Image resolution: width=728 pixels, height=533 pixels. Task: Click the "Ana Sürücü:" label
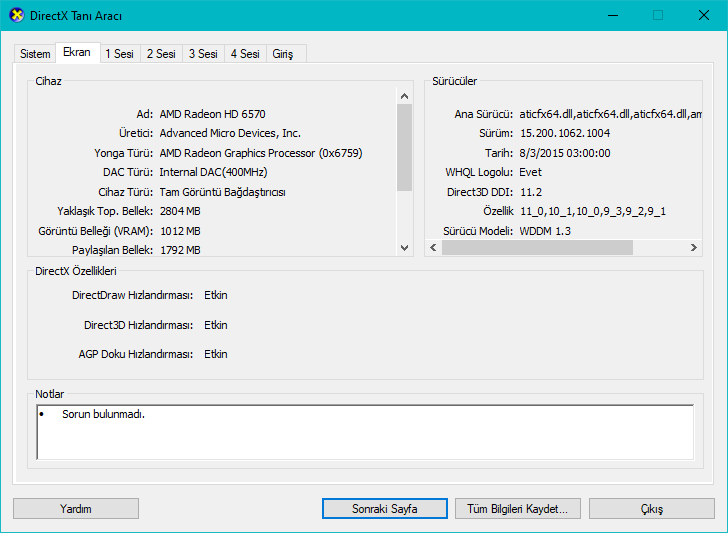tap(484, 114)
